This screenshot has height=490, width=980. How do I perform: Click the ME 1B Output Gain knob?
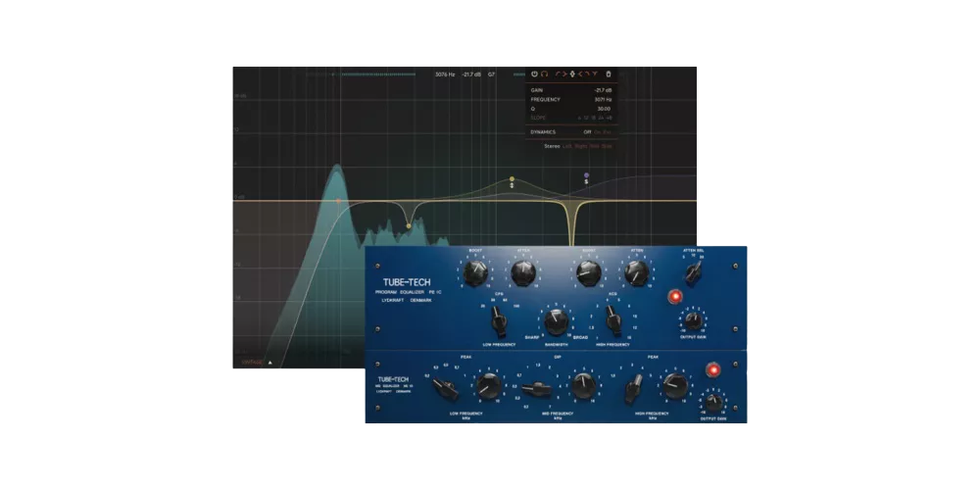(714, 402)
